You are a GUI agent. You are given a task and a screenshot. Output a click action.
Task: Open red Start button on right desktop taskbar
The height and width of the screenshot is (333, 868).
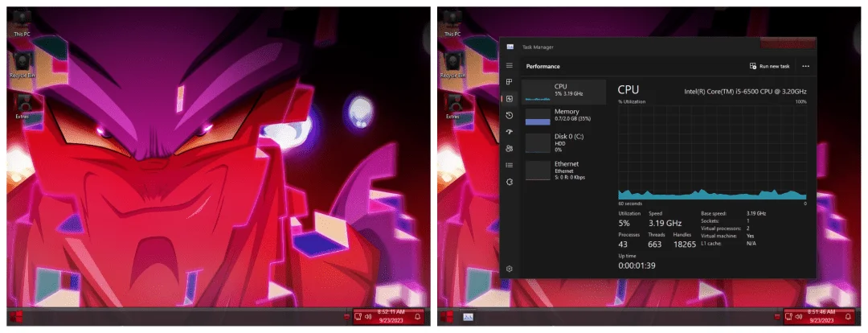pos(447,318)
